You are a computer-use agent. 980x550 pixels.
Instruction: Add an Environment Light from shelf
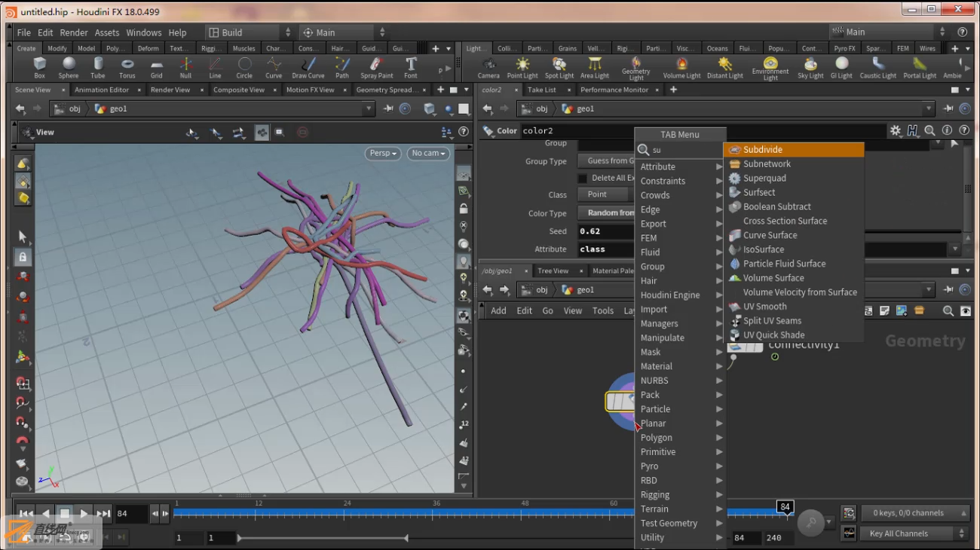coord(770,69)
